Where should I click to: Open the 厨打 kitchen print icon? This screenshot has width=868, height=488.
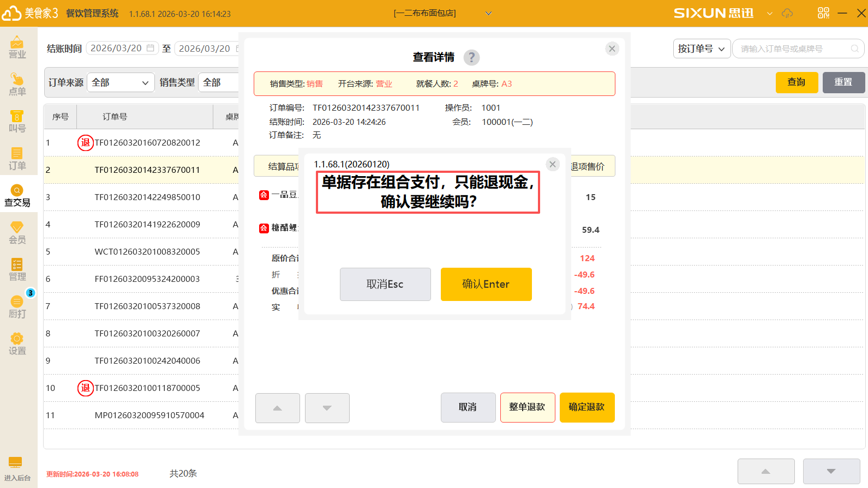tap(17, 306)
